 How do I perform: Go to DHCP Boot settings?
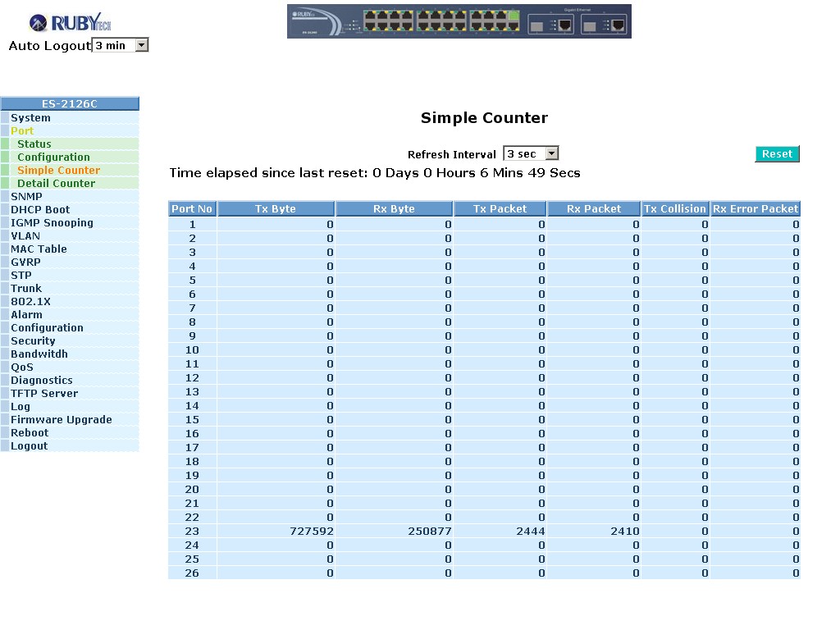pos(40,209)
